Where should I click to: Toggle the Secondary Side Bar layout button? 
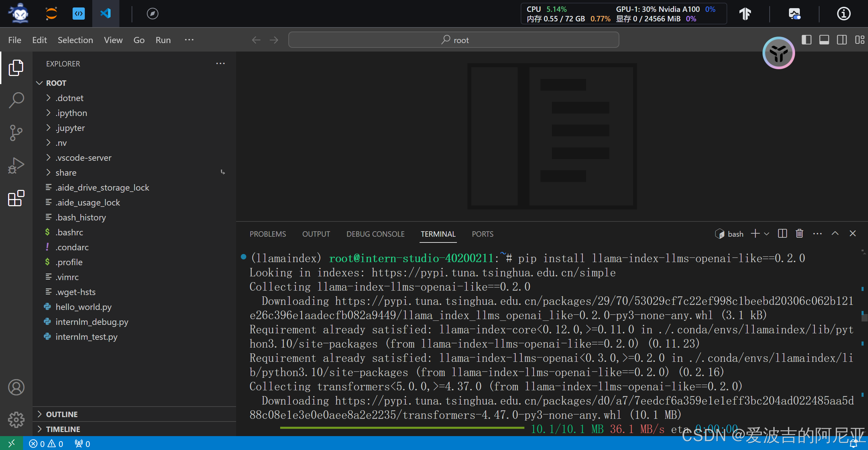coord(842,40)
